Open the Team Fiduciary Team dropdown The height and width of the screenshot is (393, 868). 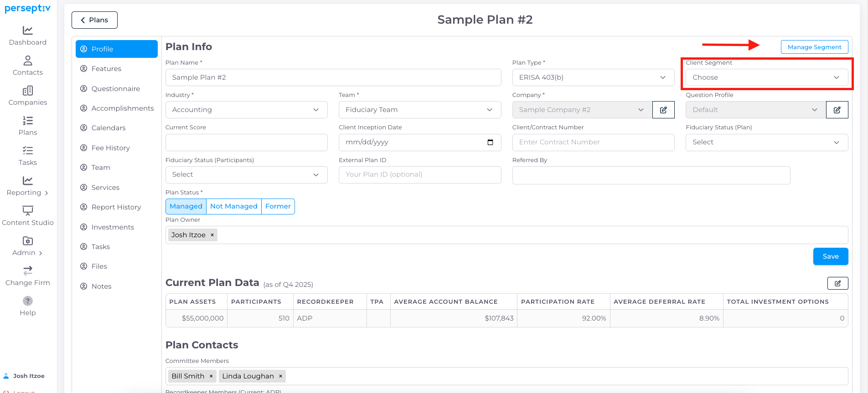420,110
